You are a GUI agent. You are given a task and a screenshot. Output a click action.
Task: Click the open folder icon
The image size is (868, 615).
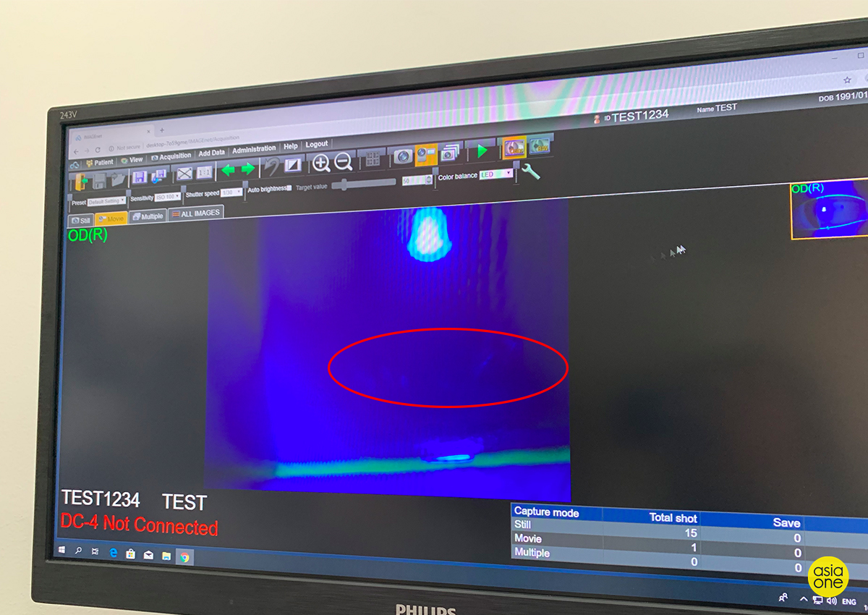point(118,179)
